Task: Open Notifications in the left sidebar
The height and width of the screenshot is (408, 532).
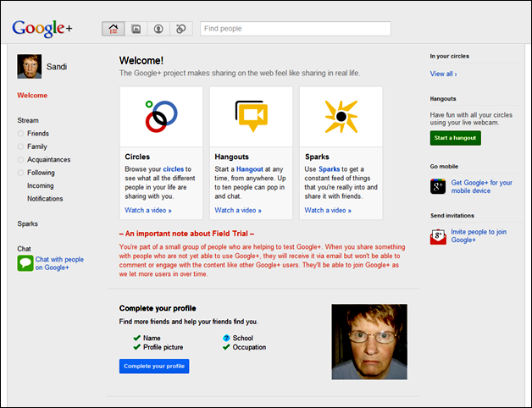Action: click(45, 199)
